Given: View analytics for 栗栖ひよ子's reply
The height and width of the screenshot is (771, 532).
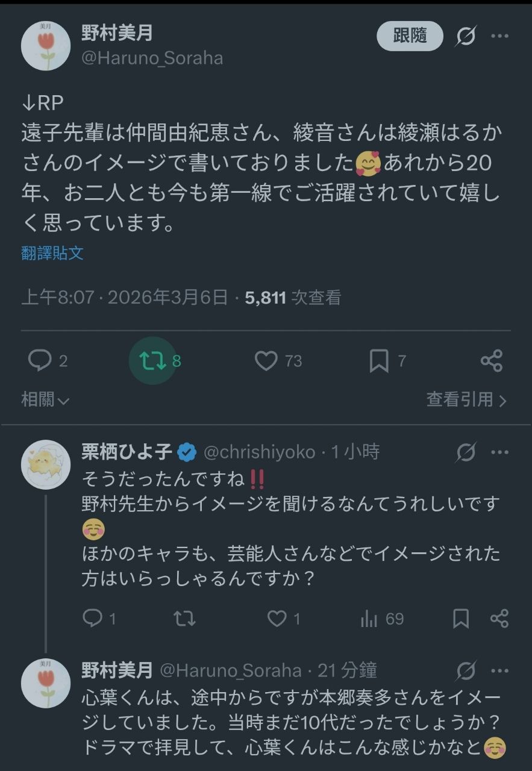Looking at the screenshot, I should 369,618.
